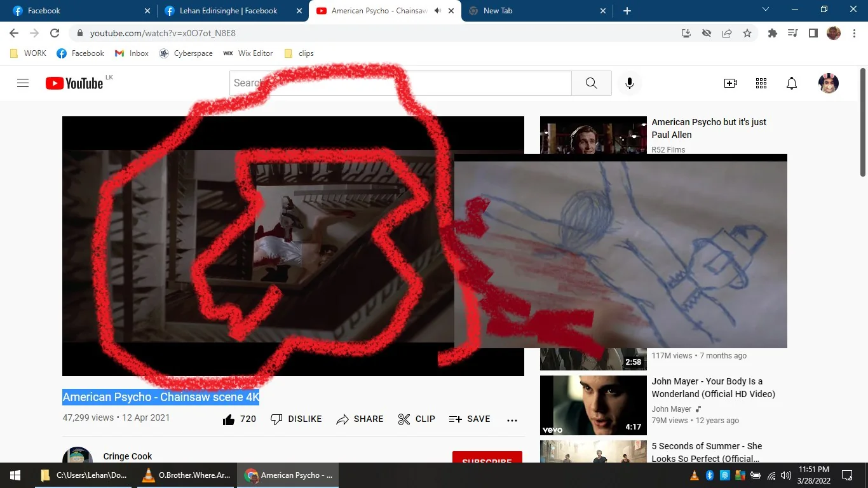Mute the American Psycho tab audio

(438, 11)
